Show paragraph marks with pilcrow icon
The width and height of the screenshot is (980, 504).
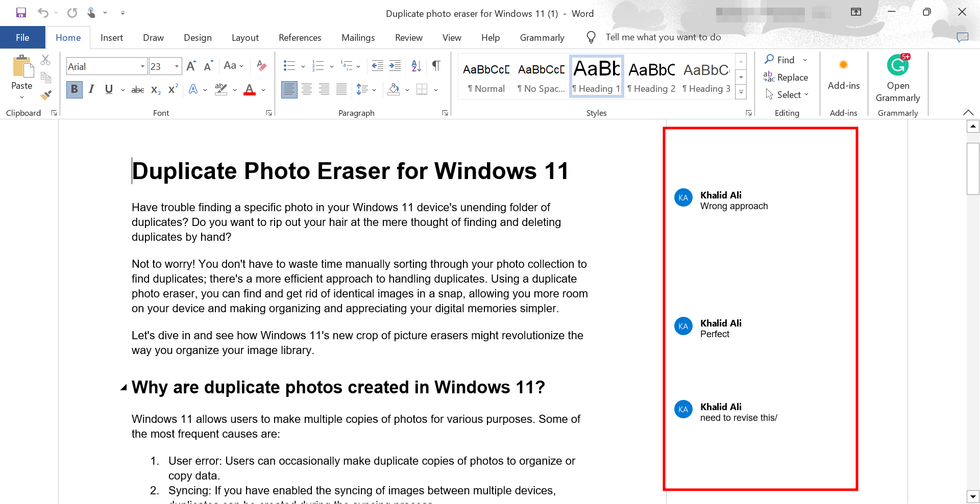[436, 66]
